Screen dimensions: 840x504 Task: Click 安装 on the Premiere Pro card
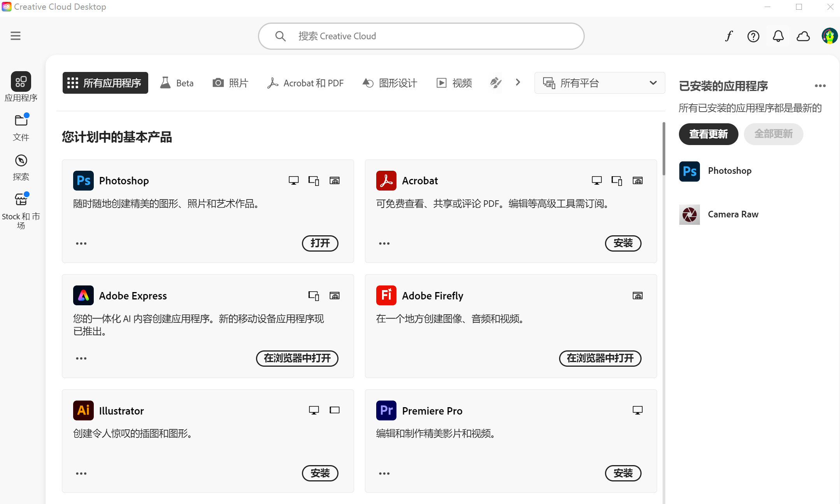[623, 473]
